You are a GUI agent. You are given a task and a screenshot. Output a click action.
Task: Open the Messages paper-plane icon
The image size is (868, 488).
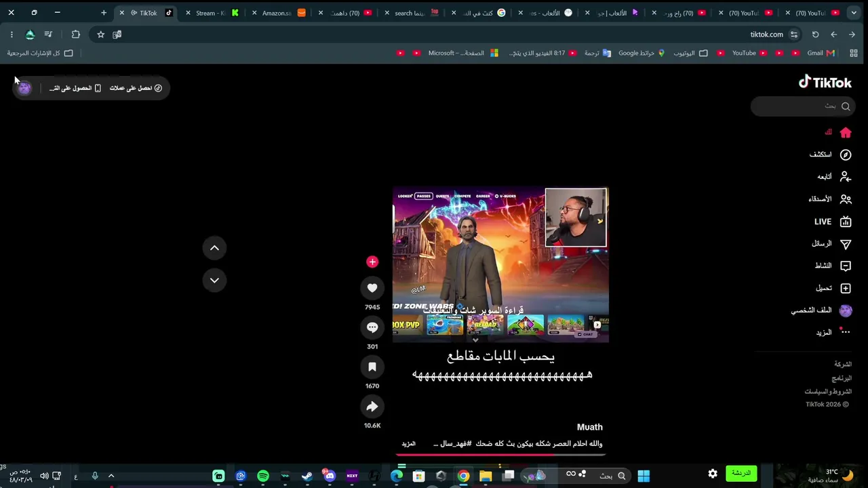pyautogui.click(x=846, y=243)
